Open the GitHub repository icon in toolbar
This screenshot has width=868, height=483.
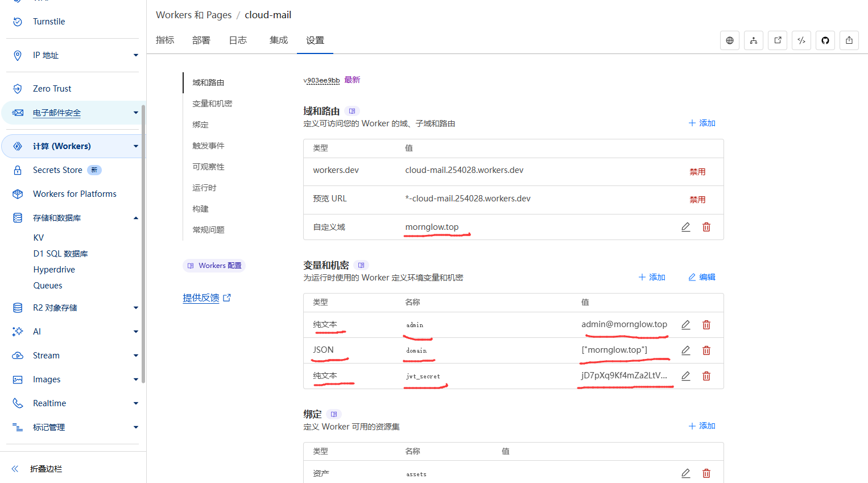click(x=825, y=40)
